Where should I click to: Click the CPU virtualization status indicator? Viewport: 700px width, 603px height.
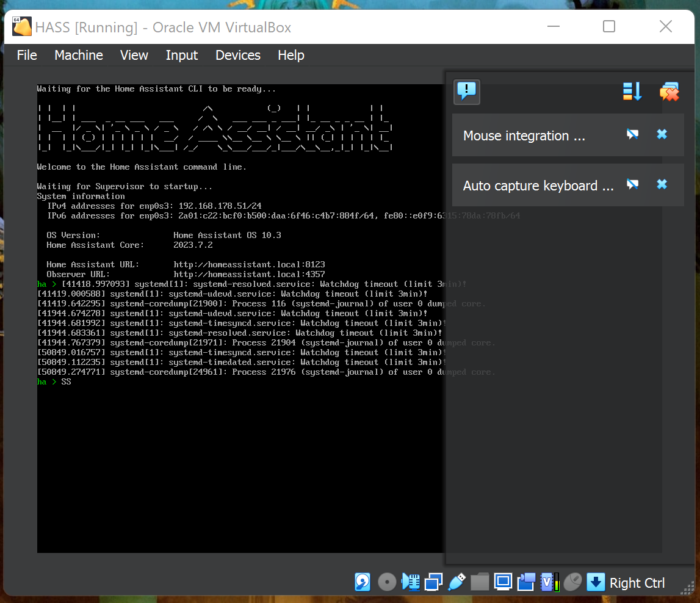click(549, 582)
